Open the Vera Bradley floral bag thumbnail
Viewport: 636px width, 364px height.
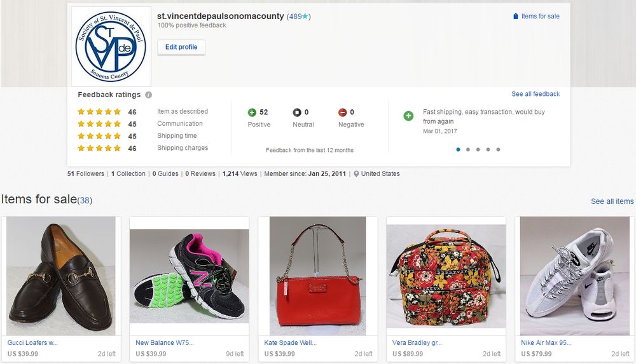click(x=446, y=276)
